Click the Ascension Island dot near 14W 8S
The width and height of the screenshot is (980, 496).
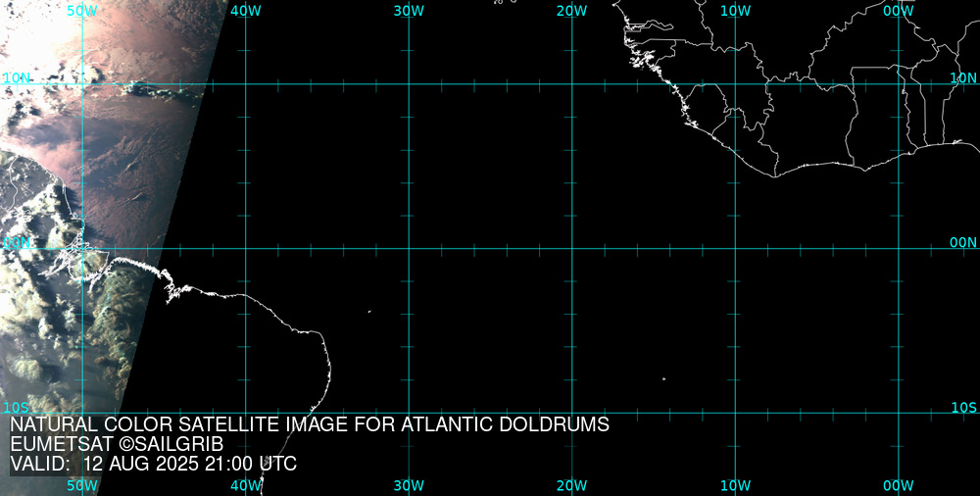tap(663, 378)
